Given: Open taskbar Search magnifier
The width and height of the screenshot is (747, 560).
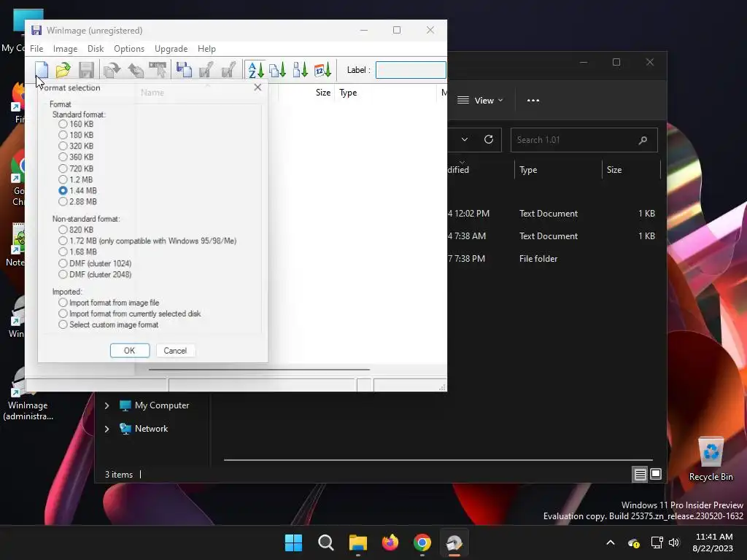Looking at the screenshot, I should tap(326, 542).
